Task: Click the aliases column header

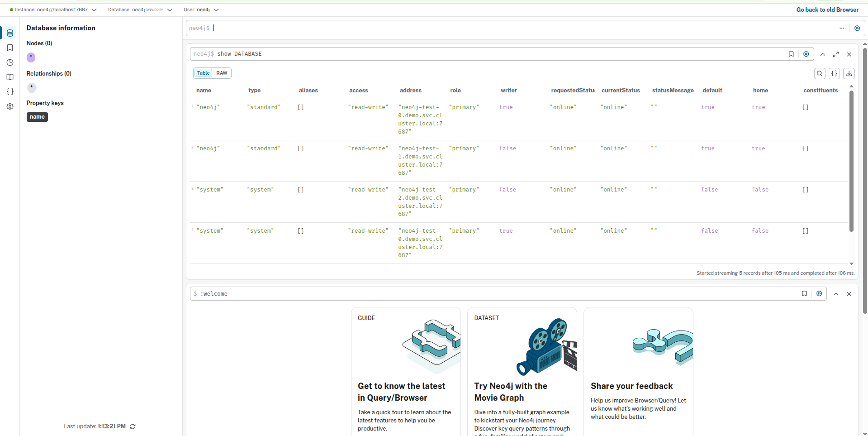Action: (308, 91)
